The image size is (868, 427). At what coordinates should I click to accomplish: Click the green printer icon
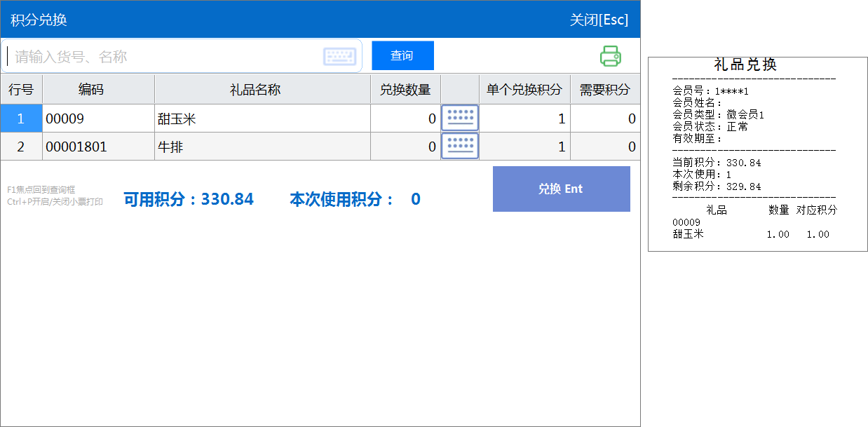[610, 56]
